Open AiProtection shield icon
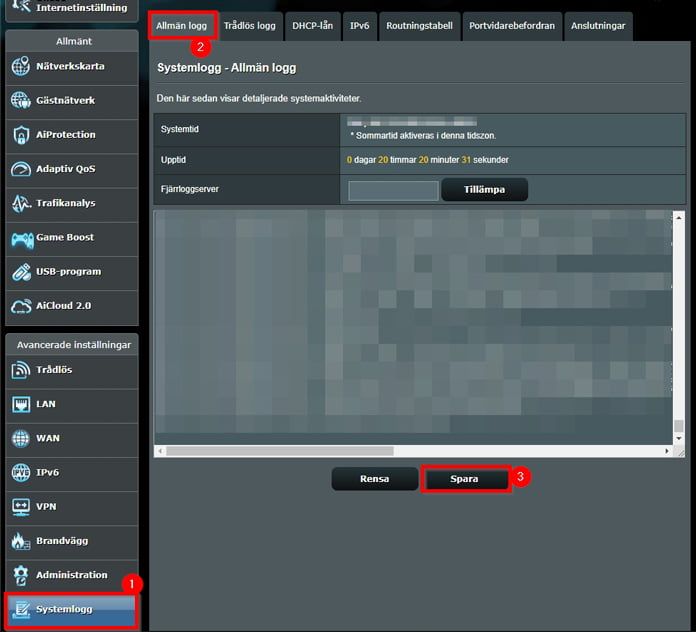Image resolution: width=696 pixels, height=632 pixels. tap(20, 135)
